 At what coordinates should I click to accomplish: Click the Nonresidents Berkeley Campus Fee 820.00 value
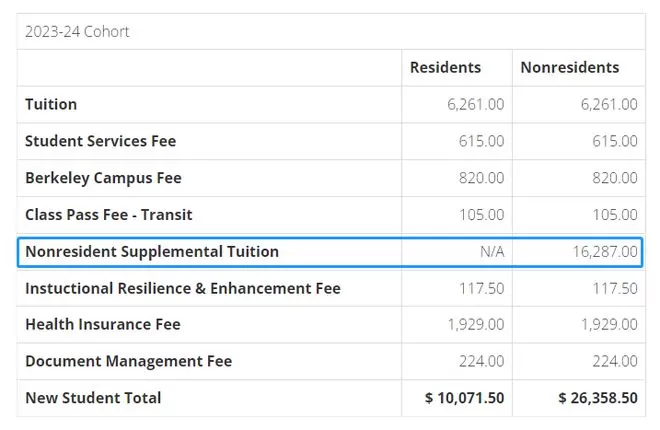pyautogui.click(x=615, y=178)
